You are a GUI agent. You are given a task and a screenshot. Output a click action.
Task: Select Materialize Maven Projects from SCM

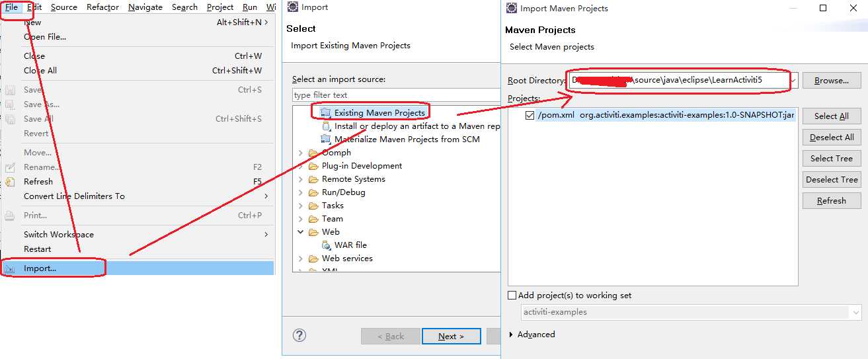(407, 139)
